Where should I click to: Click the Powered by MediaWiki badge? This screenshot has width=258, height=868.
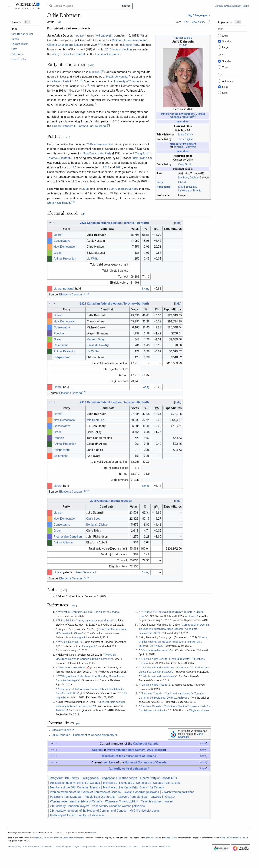[x=241, y=848]
